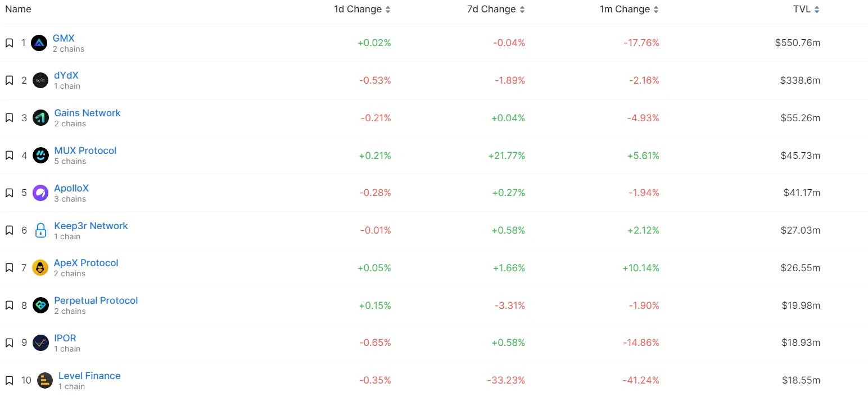Sort by 1m Change column

(629, 10)
